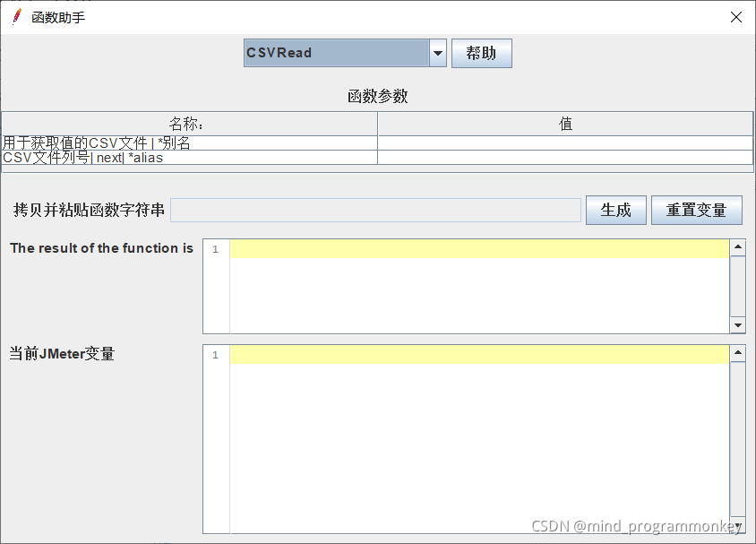Screen dimensions: 756x544
Task: Click the 拷贝并粘贴函数字符串 label
Action: point(89,210)
